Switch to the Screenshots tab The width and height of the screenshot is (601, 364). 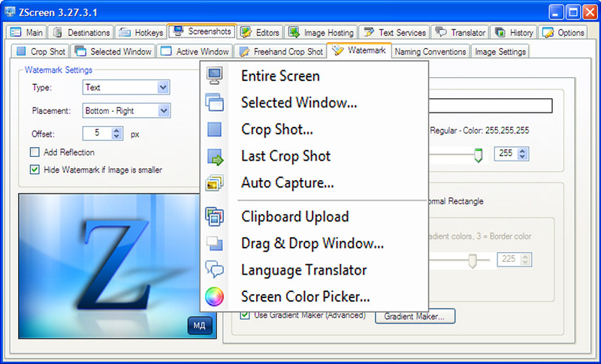tap(202, 32)
